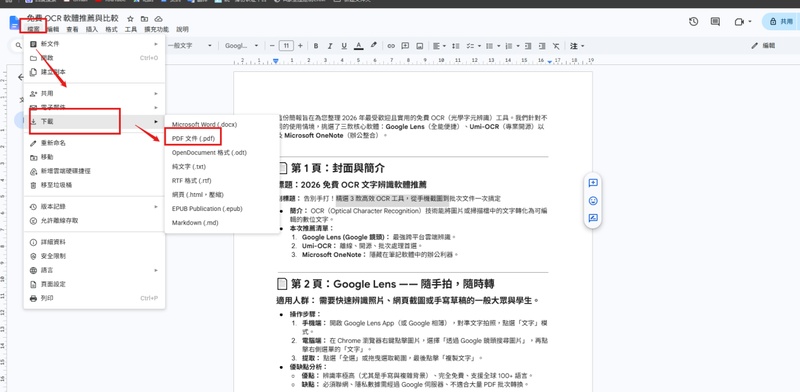Open the 格式 menu
Screen dimensions: 800x392
pos(111,30)
